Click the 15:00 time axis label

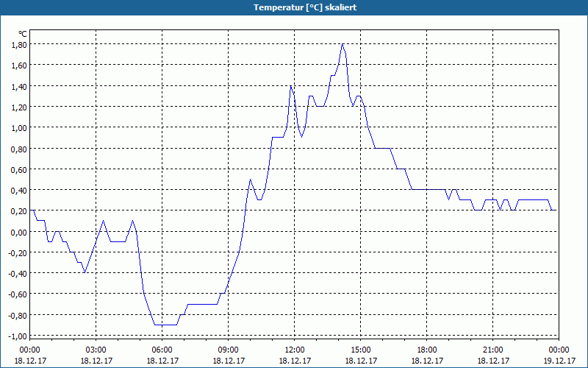coord(361,350)
